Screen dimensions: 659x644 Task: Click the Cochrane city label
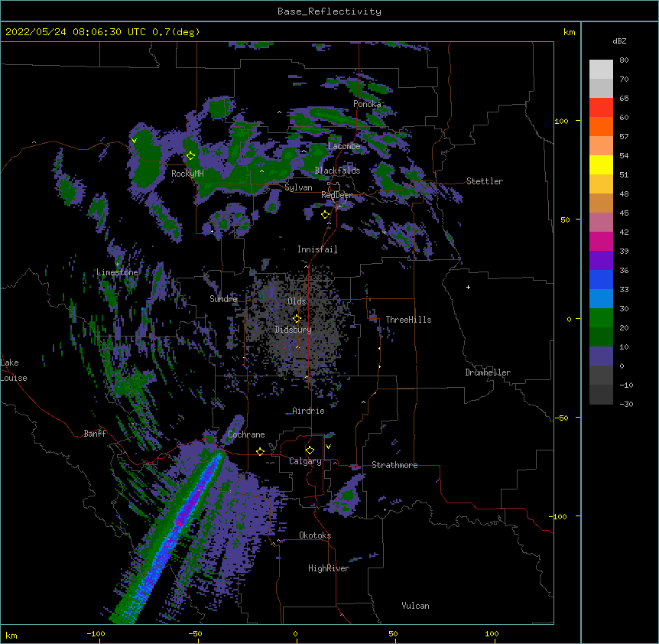pyautogui.click(x=246, y=434)
